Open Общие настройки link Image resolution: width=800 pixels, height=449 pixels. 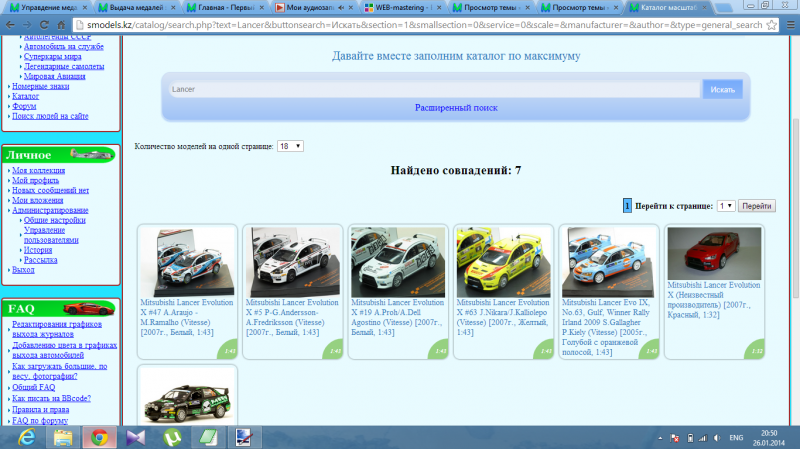pos(55,220)
